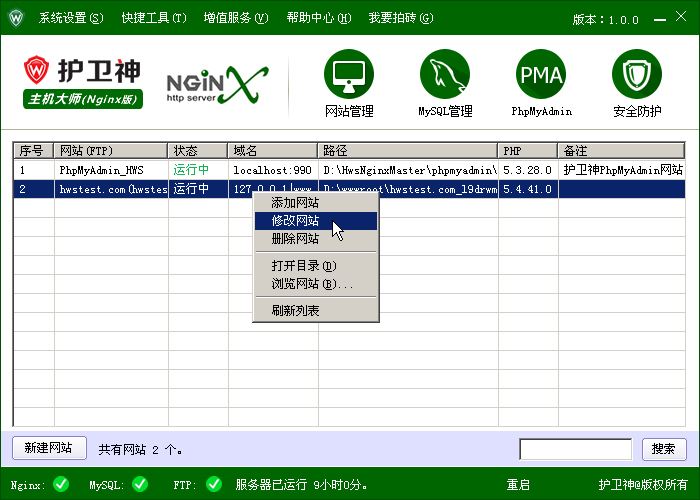700x500 pixels.
Task: Click the Nginx http server logo
Action: (x=217, y=84)
